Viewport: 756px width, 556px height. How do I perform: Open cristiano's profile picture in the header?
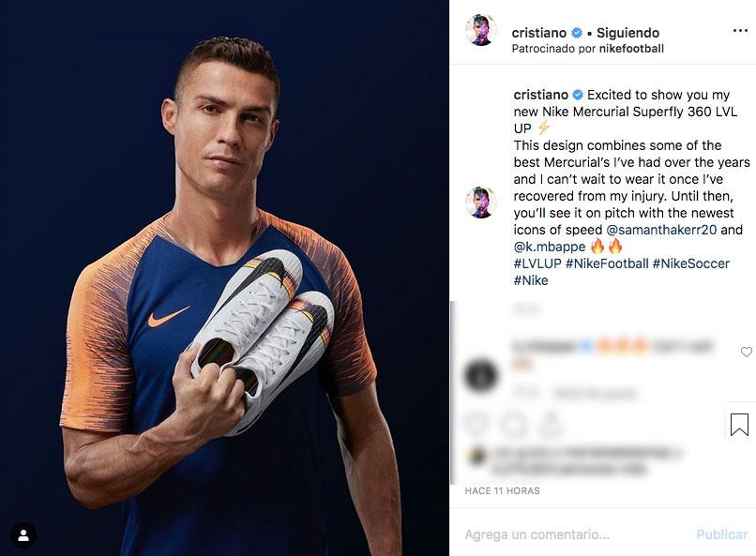pyautogui.click(x=480, y=30)
